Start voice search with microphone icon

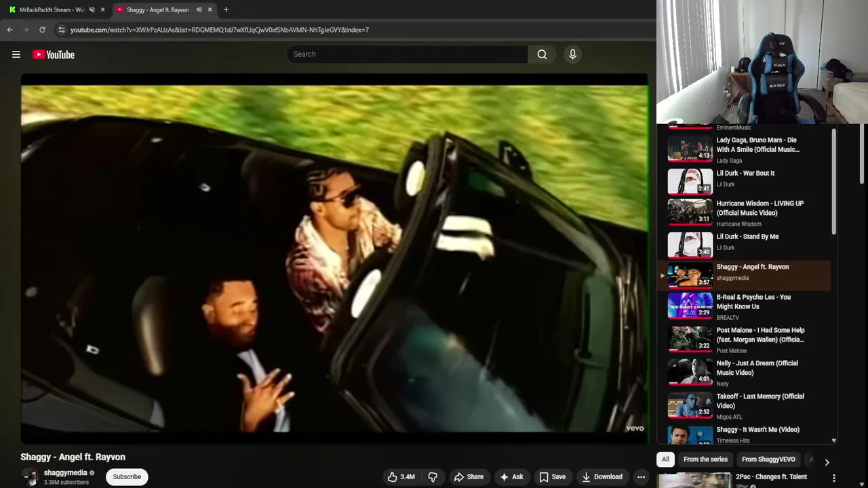coord(572,54)
